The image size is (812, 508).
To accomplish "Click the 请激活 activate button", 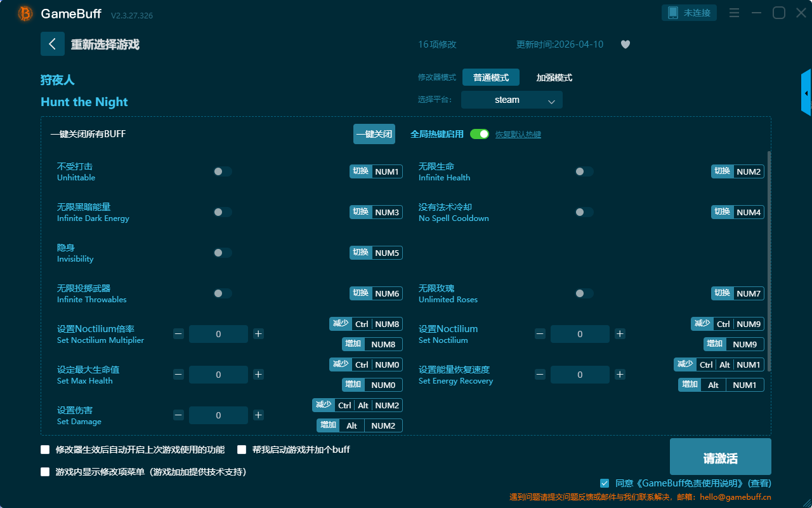I will coord(720,457).
